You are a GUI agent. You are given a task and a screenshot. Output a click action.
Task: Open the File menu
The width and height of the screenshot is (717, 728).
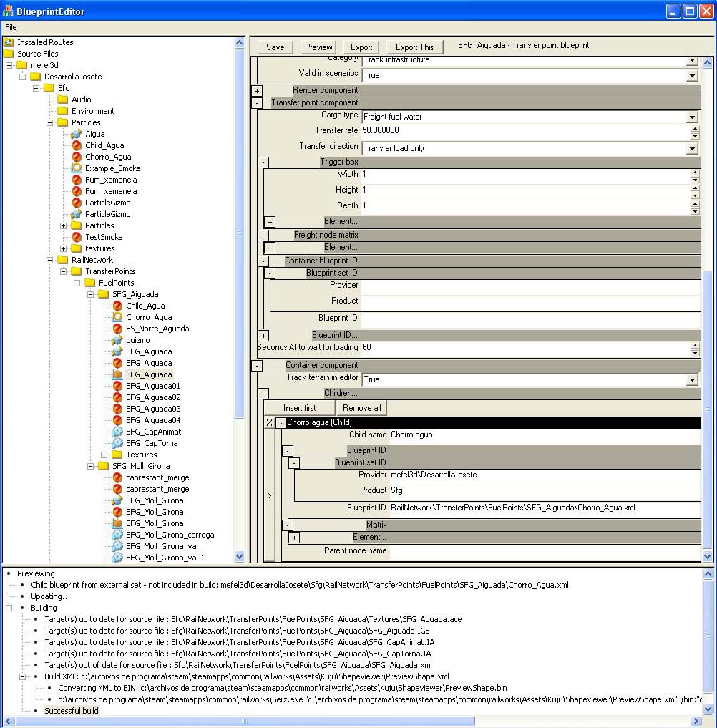click(x=11, y=26)
